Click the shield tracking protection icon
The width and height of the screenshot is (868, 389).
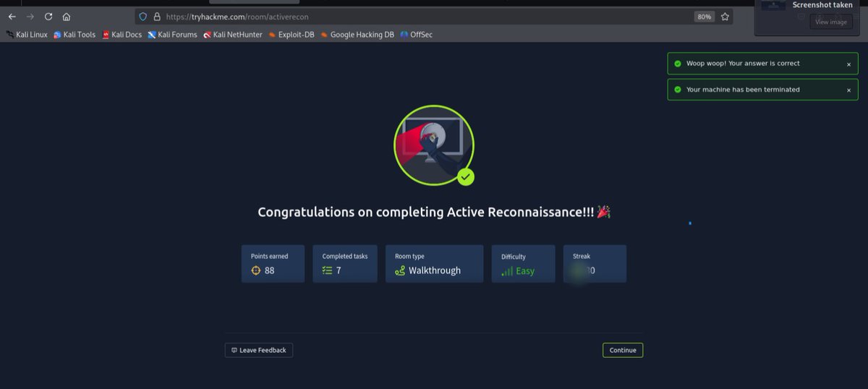pos(143,17)
